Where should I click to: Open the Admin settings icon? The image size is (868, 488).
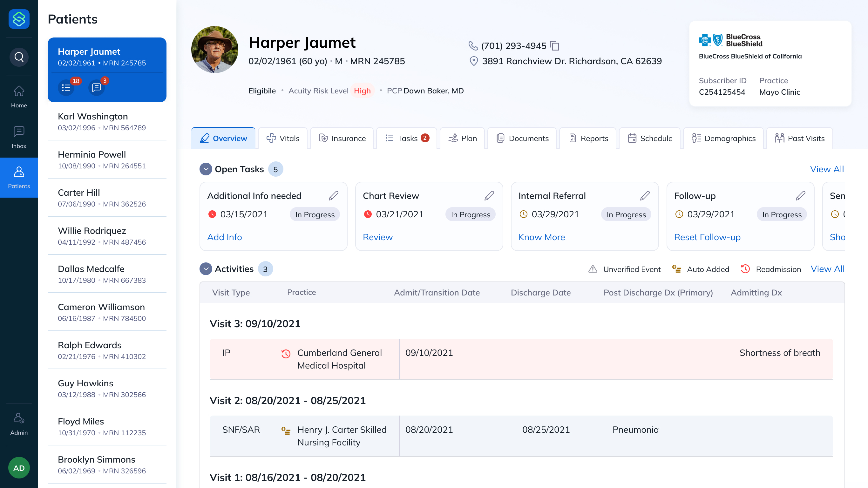(x=19, y=424)
